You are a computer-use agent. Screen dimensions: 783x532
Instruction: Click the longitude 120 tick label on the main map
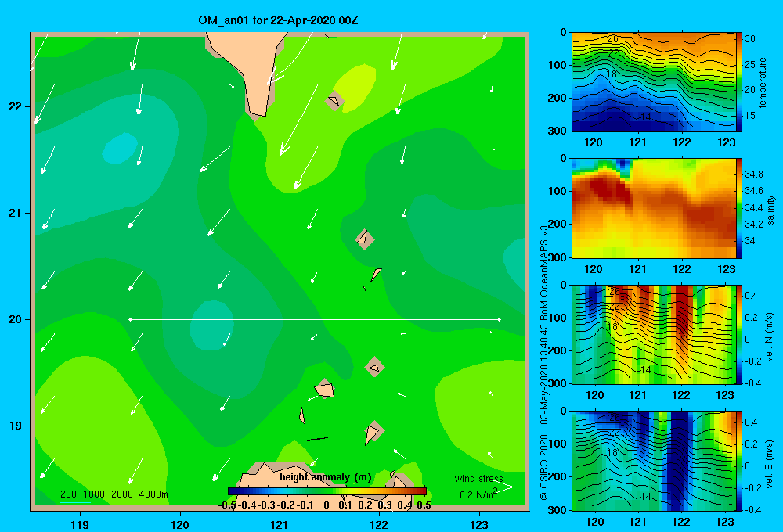(180, 525)
